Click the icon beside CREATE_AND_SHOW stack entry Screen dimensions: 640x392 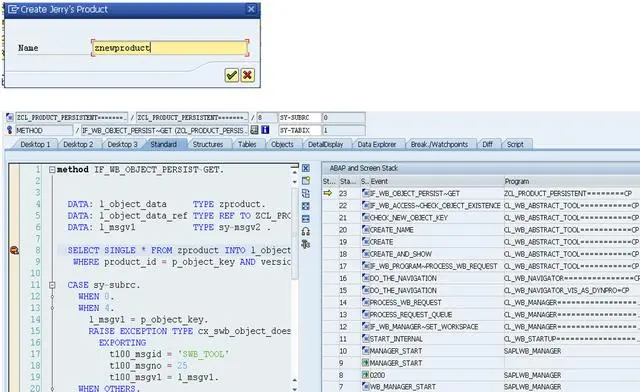(366, 254)
